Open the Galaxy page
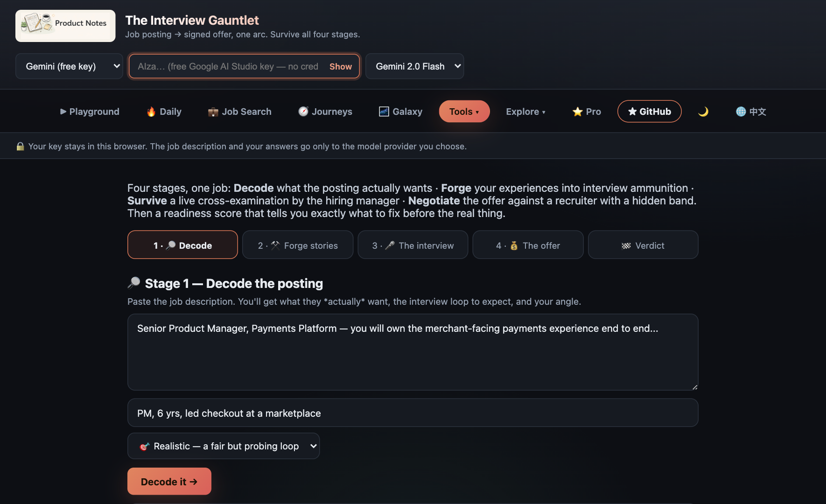The height and width of the screenshot is (504, 826). click(x=400, y=112)
